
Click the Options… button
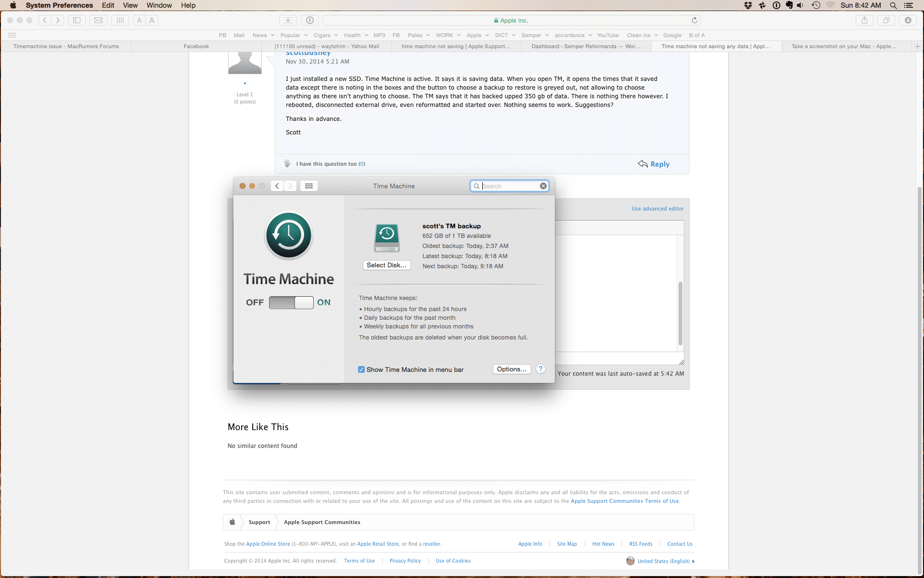point(512,369)
